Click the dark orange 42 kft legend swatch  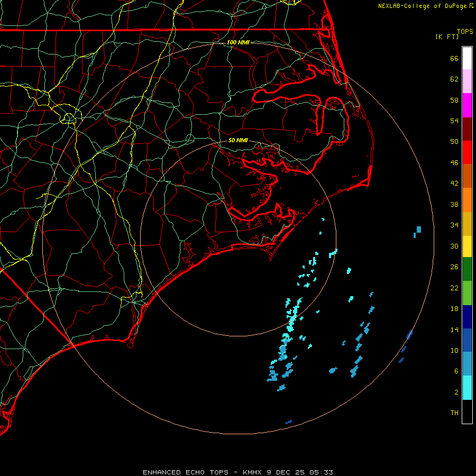[x=467, y=176]
